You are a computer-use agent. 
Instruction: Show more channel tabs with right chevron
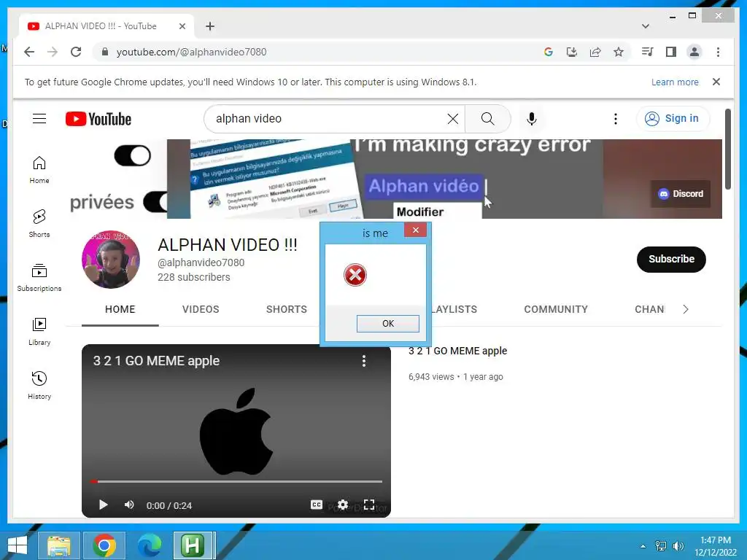coord(685,309)
